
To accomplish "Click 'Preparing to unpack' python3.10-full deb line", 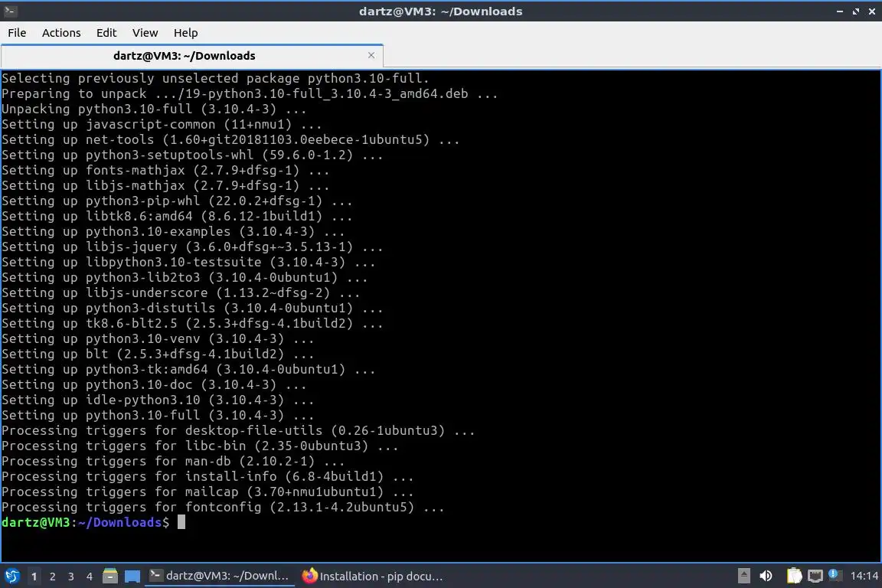I will (x=250, y=93).
